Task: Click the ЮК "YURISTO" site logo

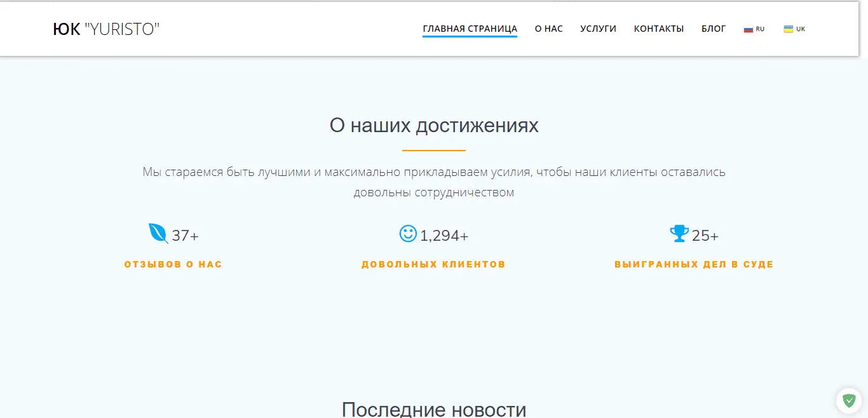Action: click(x=106, y=29)
